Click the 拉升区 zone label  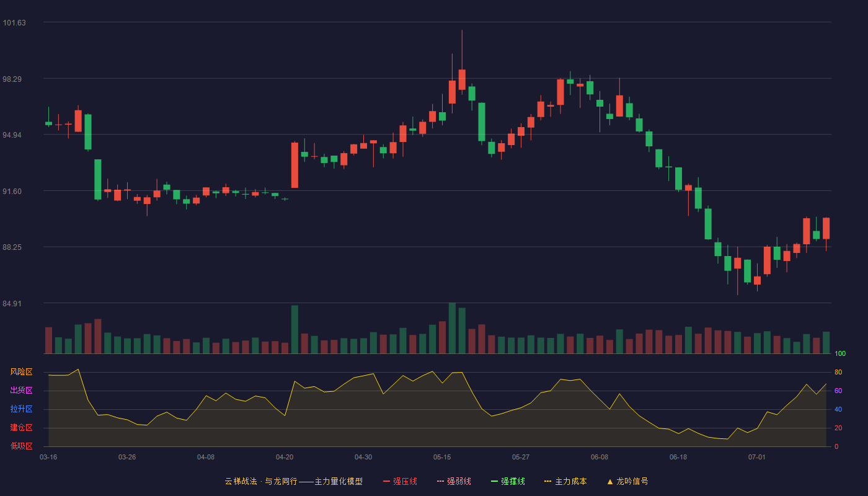click(x=21, y=409)
